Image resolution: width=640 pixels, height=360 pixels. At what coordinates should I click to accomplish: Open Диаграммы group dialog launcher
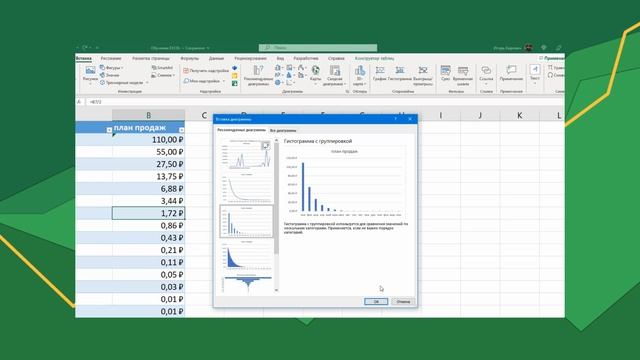[347, 92]
